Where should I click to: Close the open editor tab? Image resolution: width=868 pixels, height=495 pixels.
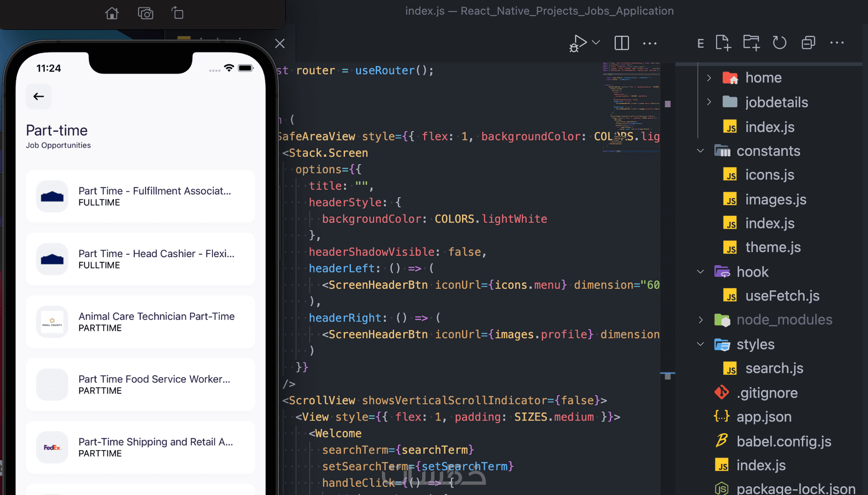[x=280, y=43]
